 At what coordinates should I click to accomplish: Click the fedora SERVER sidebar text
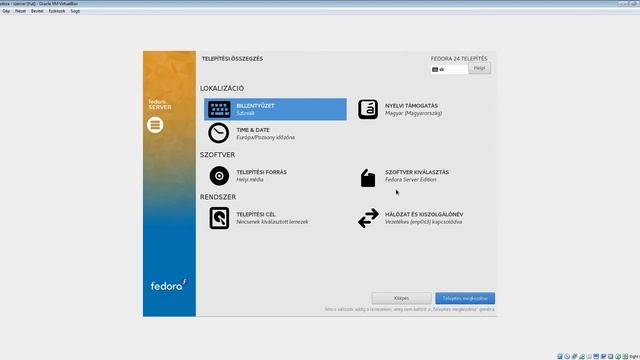[160, 104]
